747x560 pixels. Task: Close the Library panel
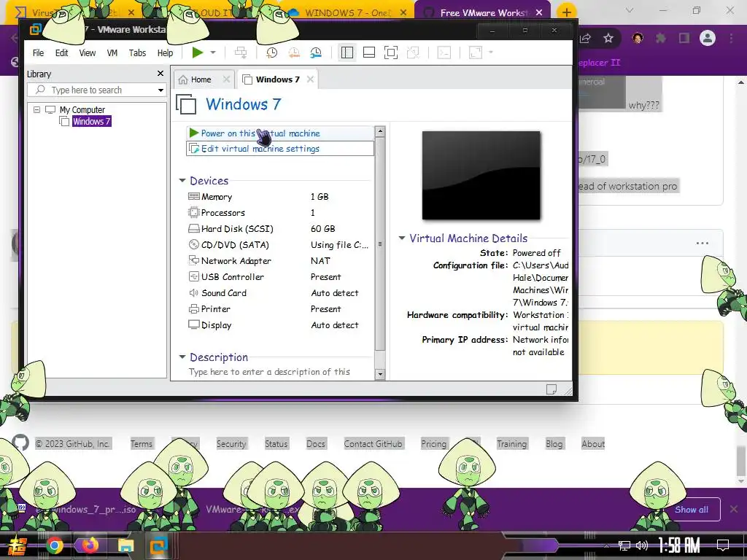[x=160, y=74]
